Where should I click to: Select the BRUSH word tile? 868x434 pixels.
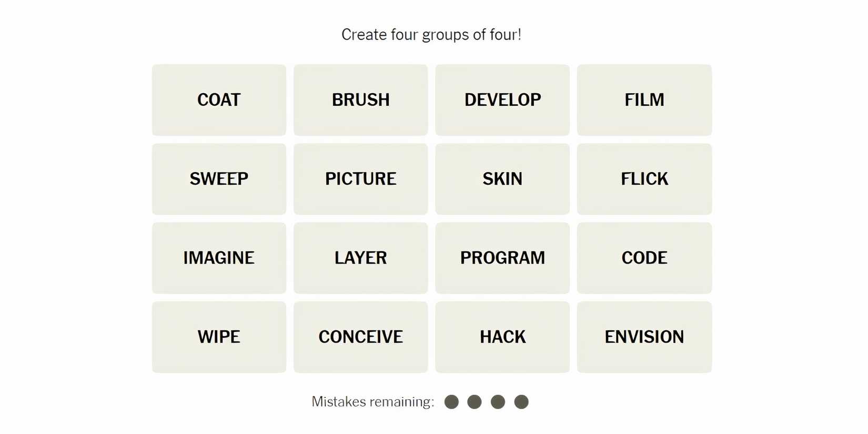point(360,100)
